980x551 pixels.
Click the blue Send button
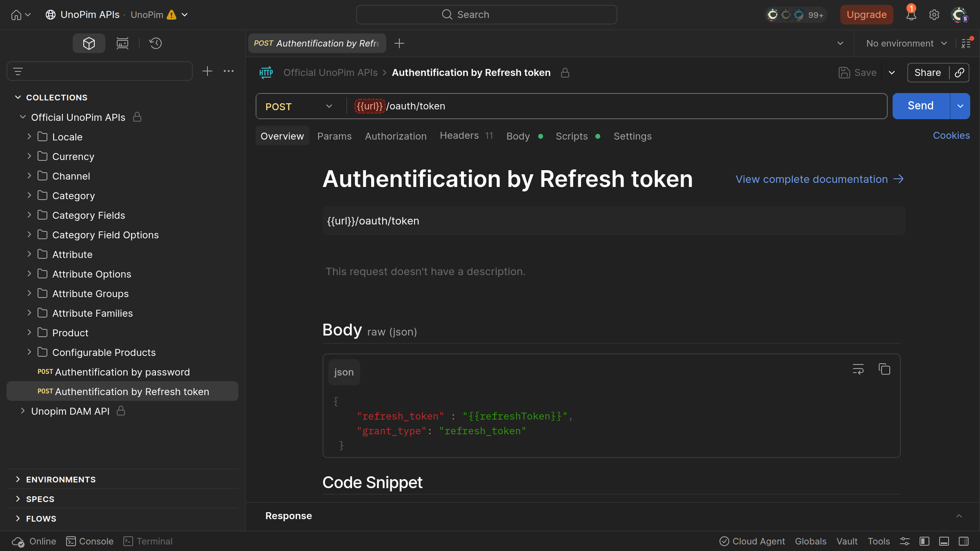[x=921, y=106]
